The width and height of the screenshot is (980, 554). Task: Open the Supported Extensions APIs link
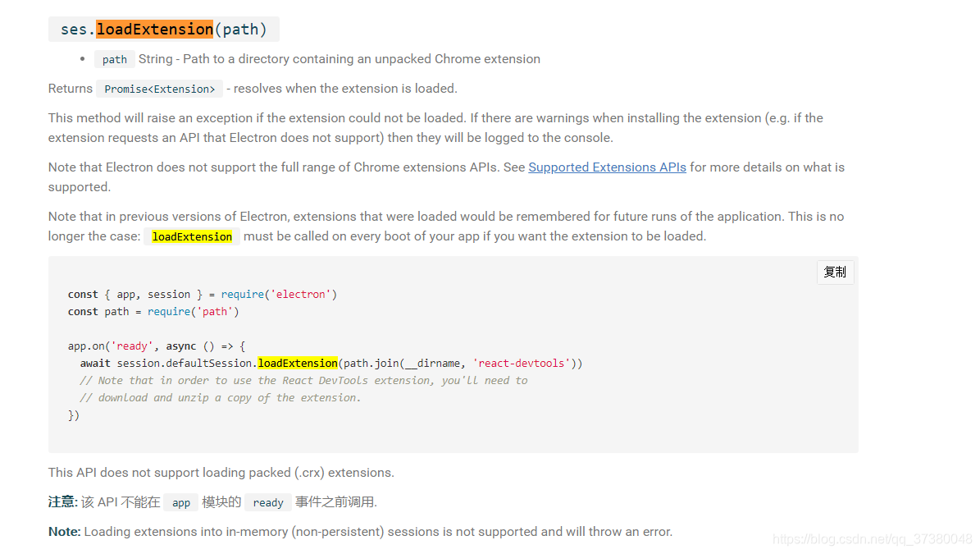[607, 167]
